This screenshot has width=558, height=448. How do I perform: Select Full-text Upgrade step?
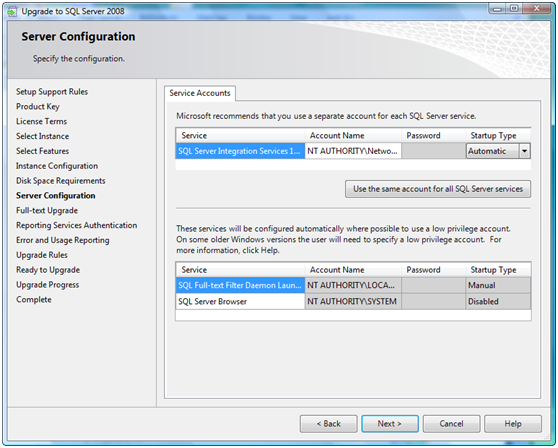pyautogui.click(x=47, y=211)
